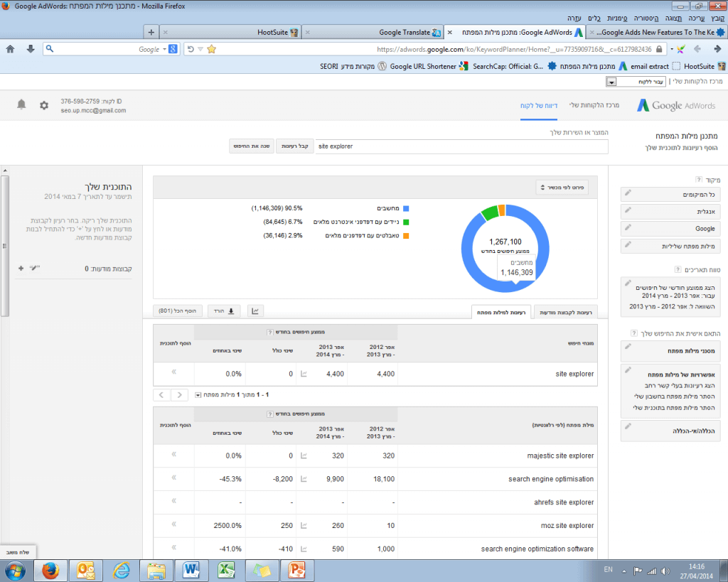Open Firefox from the Windows taskbar
728x582 pixels.
pos(50,570)
